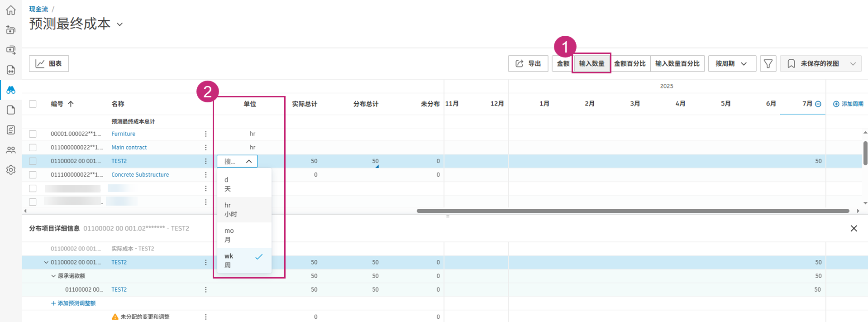Switch to 金额百分比 view tab
Screen dimensions: 868x322
coord(630,63)
